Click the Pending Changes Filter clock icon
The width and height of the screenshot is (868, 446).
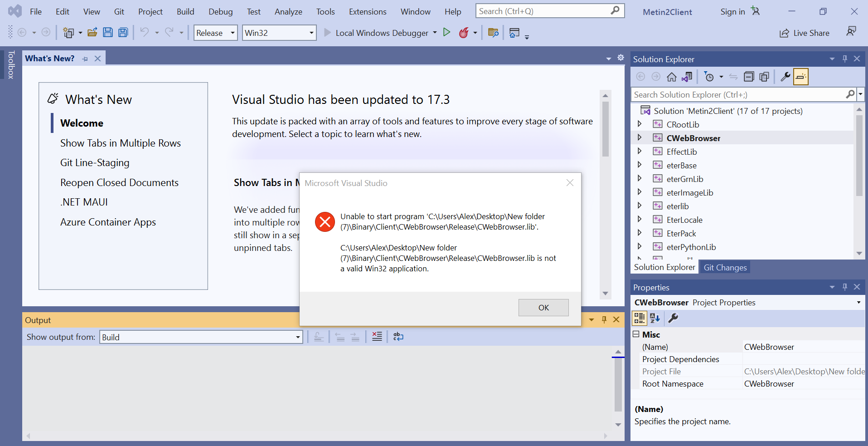[x=709, y=77]
